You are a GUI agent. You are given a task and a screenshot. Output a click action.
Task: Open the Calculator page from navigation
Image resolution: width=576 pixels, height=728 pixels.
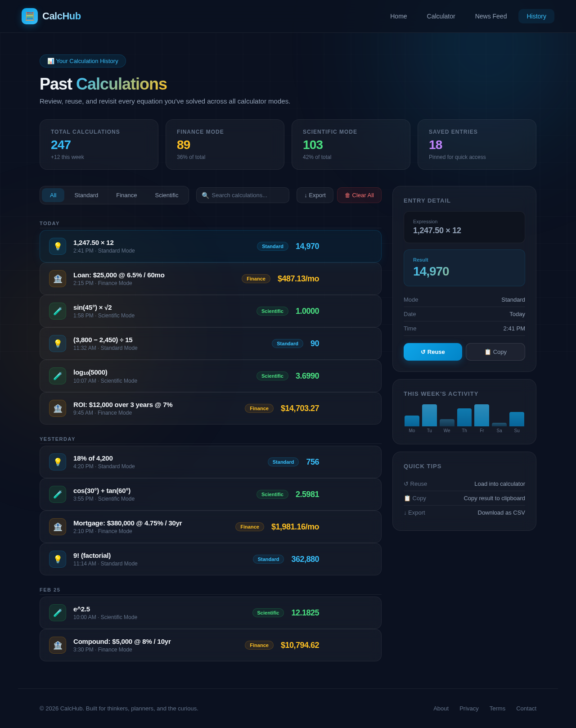click(441, 16)
